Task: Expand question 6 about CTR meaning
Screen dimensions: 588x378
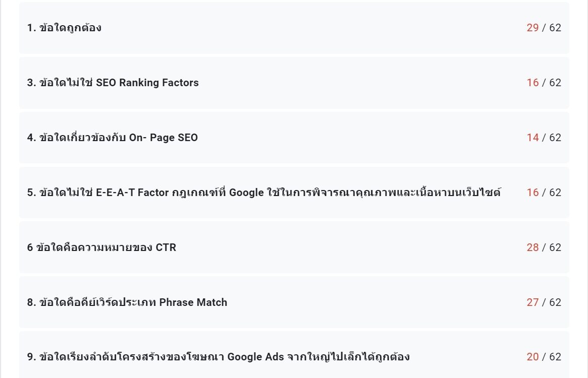Action: coord(294,247)
